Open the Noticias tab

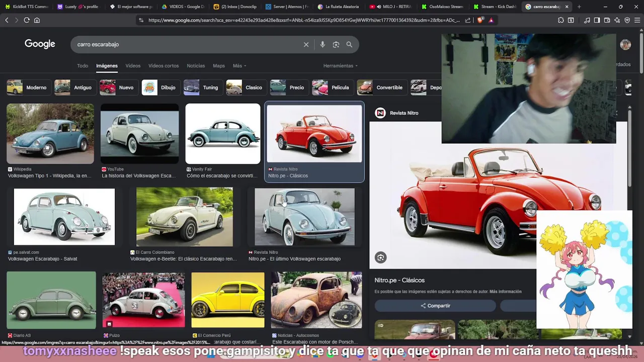[196, 66]
